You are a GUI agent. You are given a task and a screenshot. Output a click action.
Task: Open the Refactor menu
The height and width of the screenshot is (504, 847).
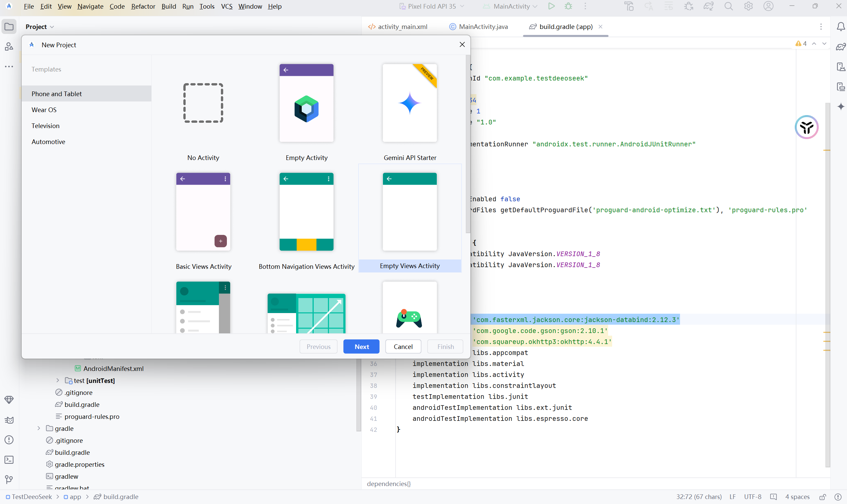pos(143,6)
